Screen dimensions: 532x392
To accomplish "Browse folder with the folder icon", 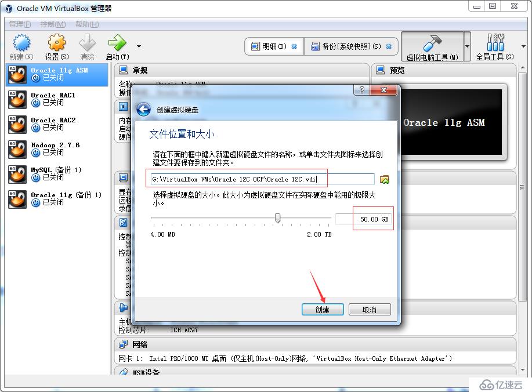I will click(x=385, y=179).
